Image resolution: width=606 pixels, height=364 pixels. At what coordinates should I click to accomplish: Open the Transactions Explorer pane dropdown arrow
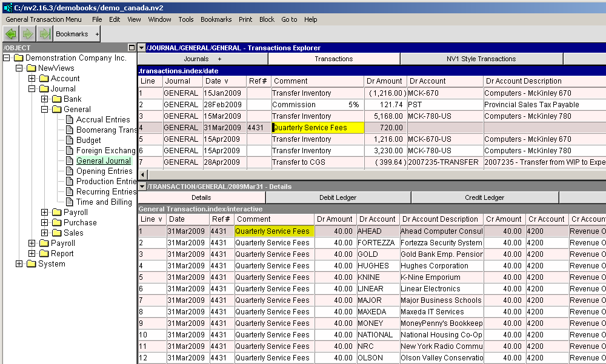(142, 48)
